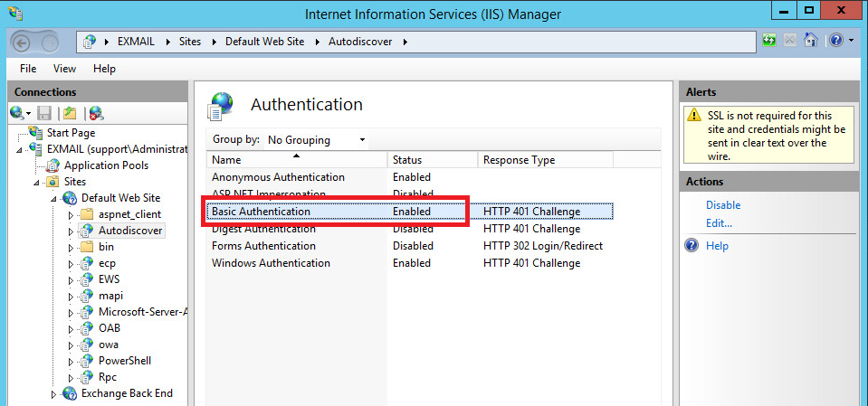
Task: Sort by the Name column header
Action: [296, 160]
